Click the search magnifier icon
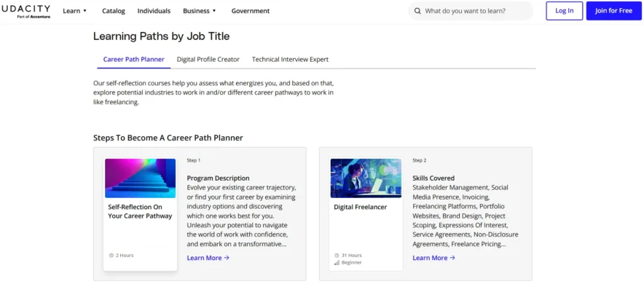Screen dimensions: 644x284 417,11
